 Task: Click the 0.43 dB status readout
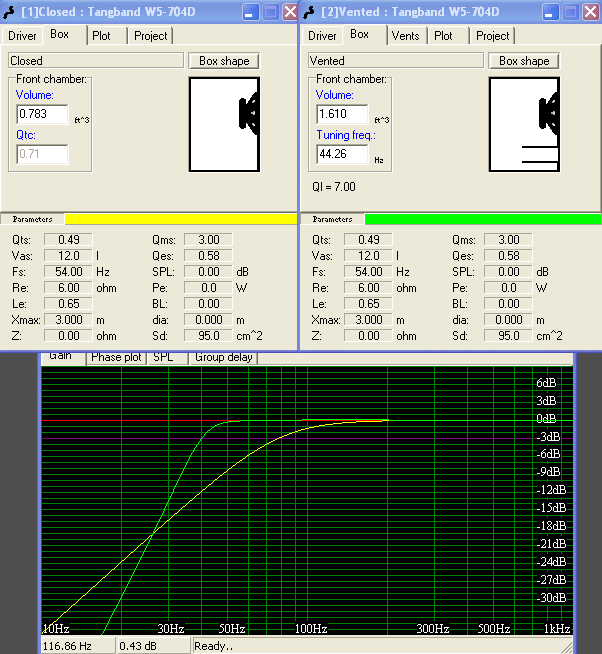(154, 646)
